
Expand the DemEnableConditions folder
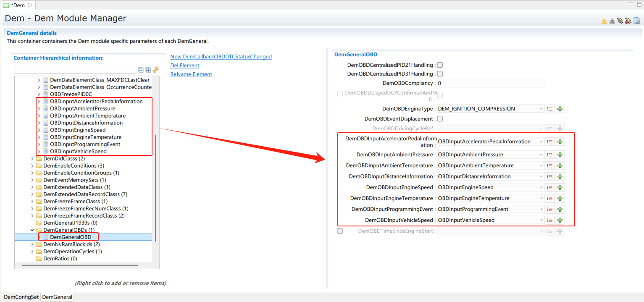pos(32,165)
